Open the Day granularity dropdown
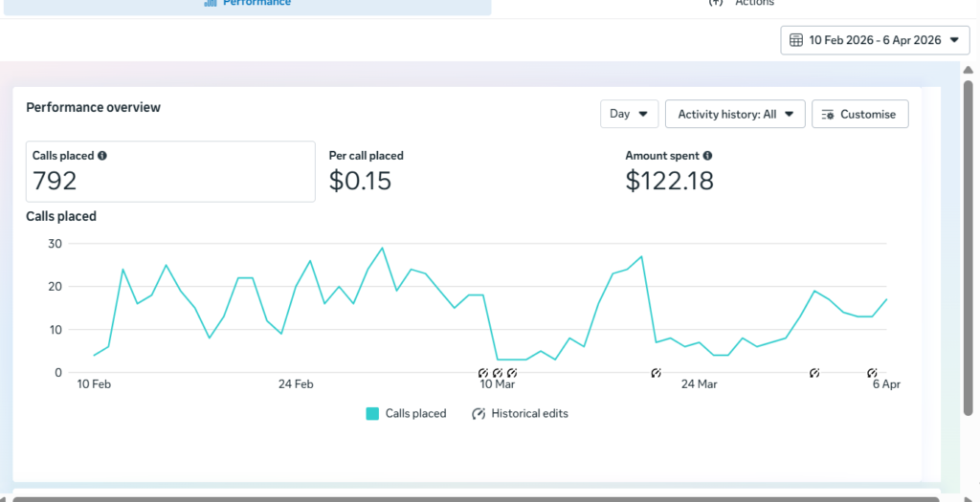This screenshot has width=980, height=502. pyautogui.click(x=630, y=114)
